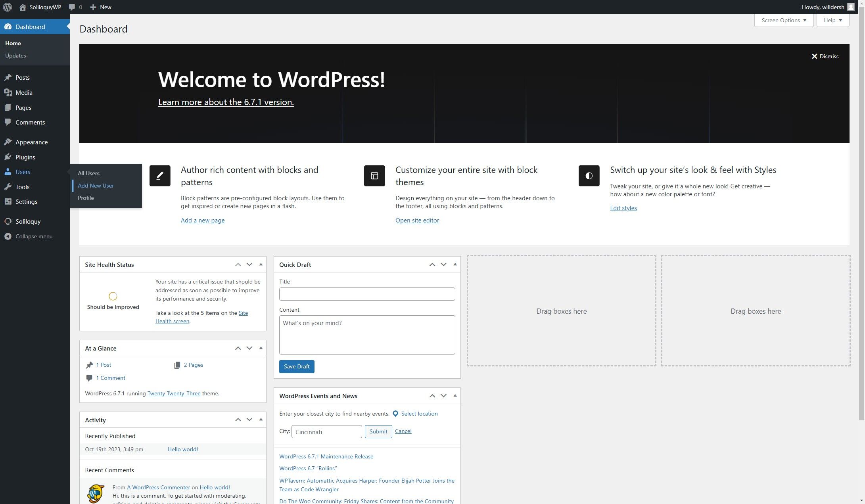
Task: Open the Soliloquy plugin menu
Action: pos(28,221)
